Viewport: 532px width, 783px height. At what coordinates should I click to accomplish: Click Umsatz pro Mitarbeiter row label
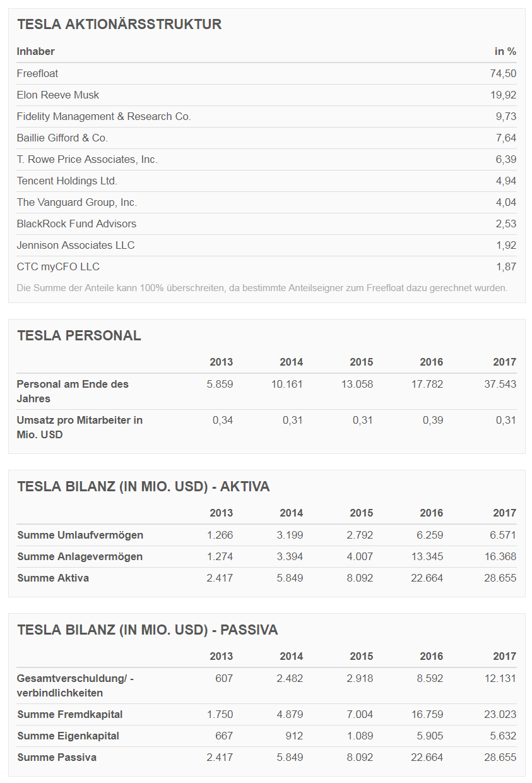click(80, 427)
